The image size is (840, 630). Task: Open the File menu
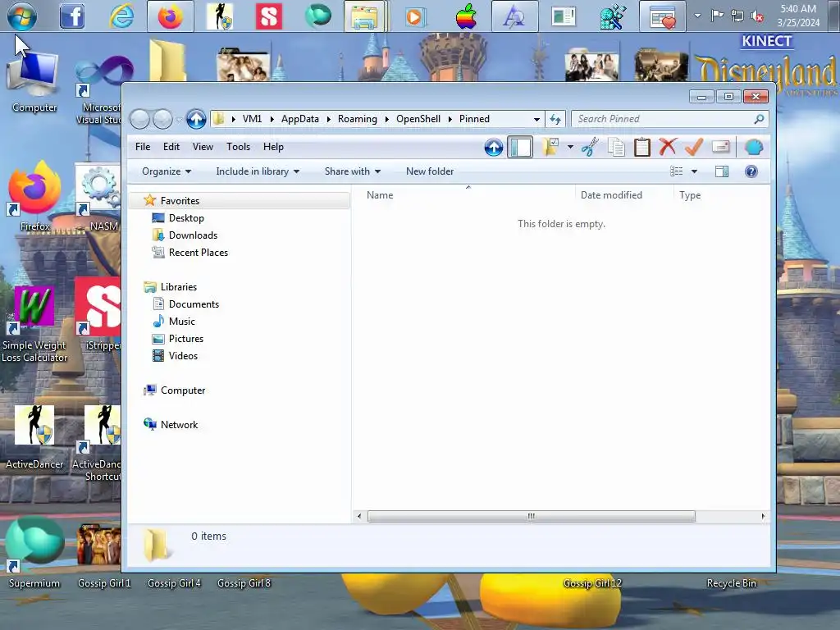[x=143, y=147]
